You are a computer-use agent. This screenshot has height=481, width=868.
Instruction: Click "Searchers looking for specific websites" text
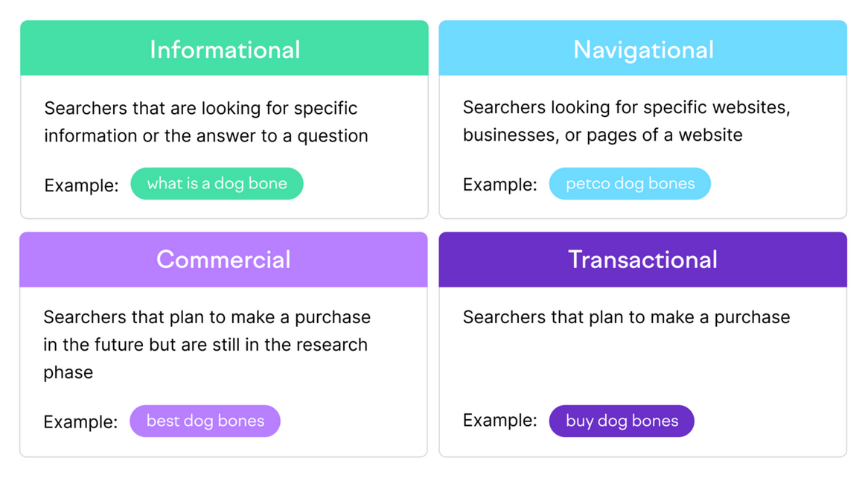(x=626, y=107)
